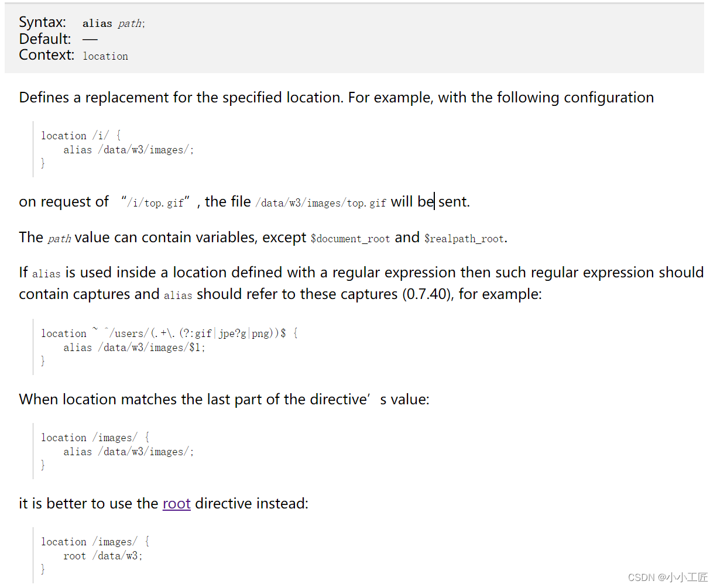Click the 'location' context value
717x588 pixels.
[105, 56]
